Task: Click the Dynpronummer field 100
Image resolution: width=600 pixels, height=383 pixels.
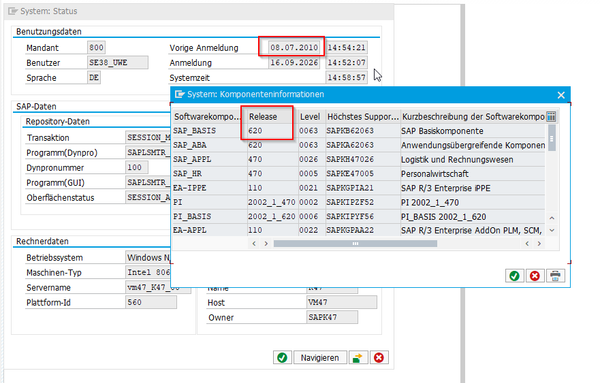Action: [x=137, y=167]
